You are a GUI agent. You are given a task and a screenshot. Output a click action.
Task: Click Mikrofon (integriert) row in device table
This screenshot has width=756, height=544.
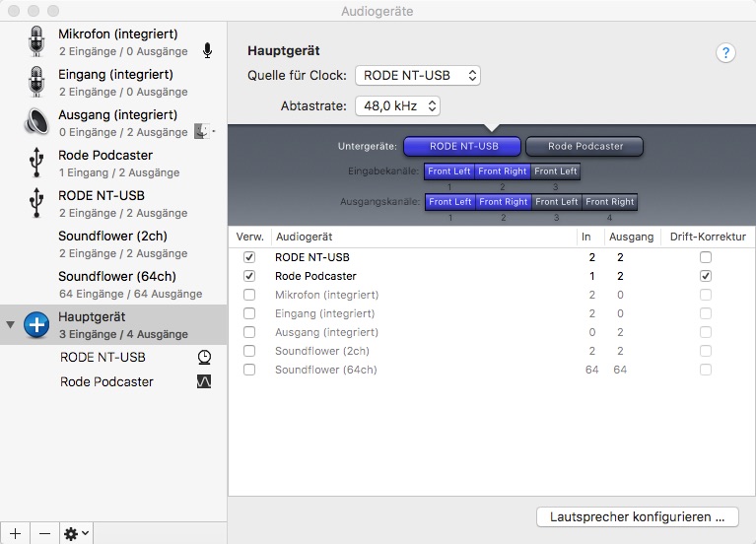492,295
